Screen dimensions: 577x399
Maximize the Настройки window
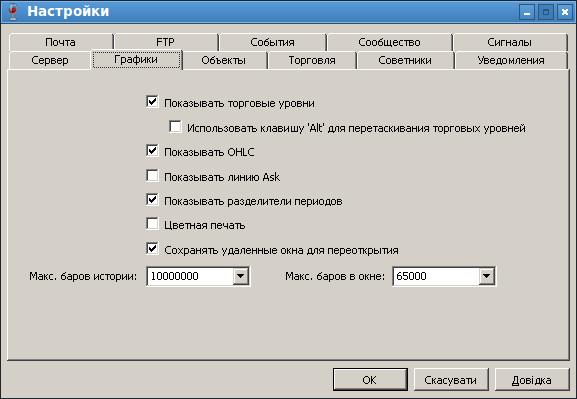546,12
